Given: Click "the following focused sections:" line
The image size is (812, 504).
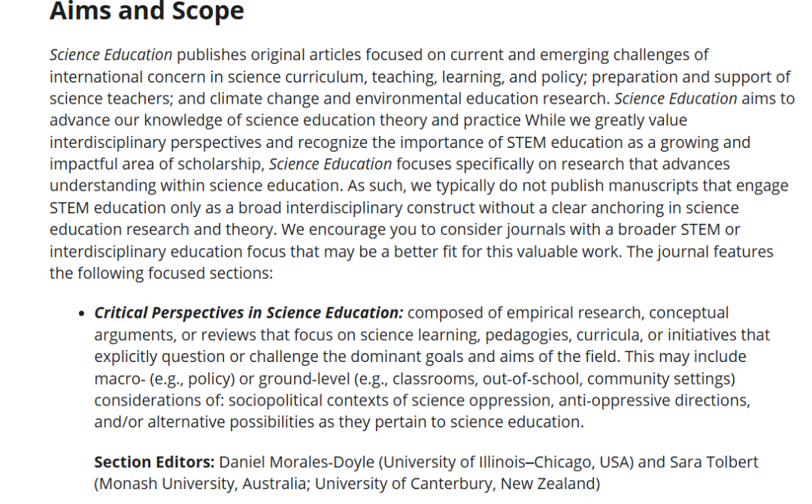Looking at the screenshot, I should [161, 273].
